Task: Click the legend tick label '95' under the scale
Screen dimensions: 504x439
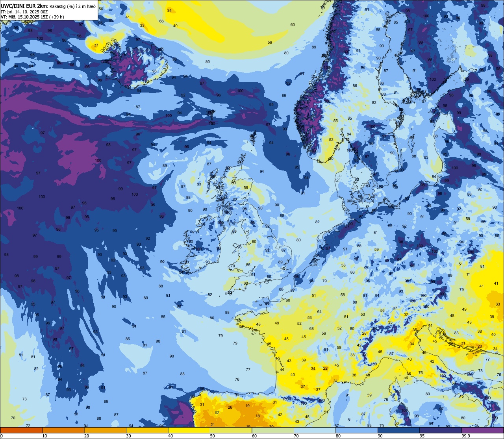Action: tap(422, 436)
